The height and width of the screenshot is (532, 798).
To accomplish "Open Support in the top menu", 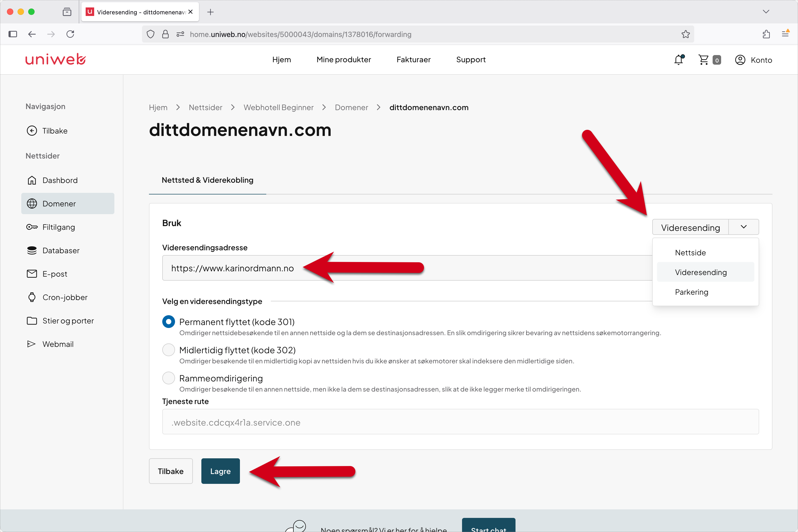I will click(471, 60).
